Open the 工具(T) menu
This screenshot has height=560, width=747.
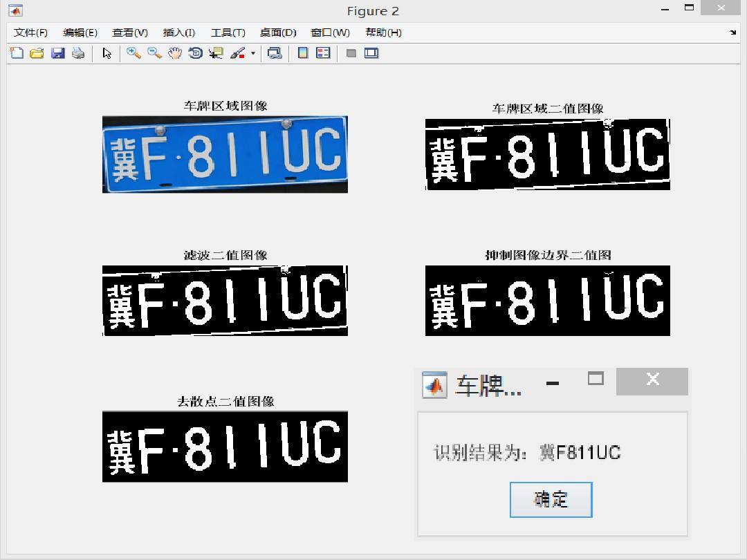coord(228,32)
